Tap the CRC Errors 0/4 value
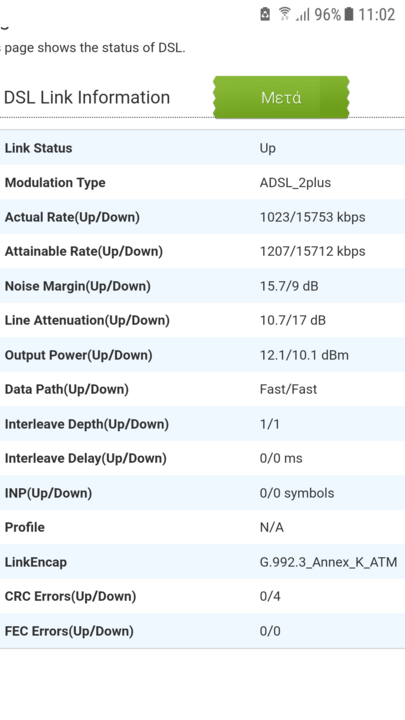This screenshot has height=720, width=405. coord(270,596)
